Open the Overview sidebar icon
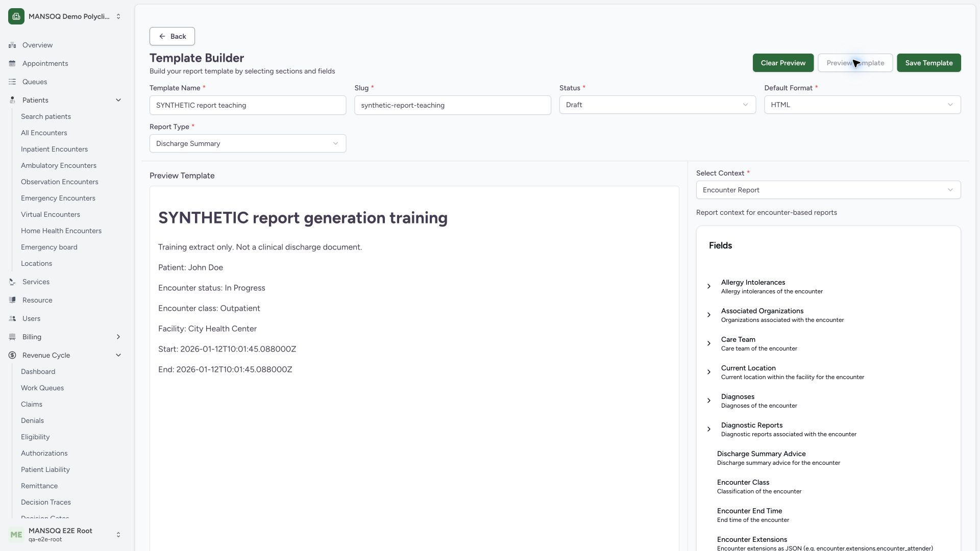 click(x=12, y=45)
